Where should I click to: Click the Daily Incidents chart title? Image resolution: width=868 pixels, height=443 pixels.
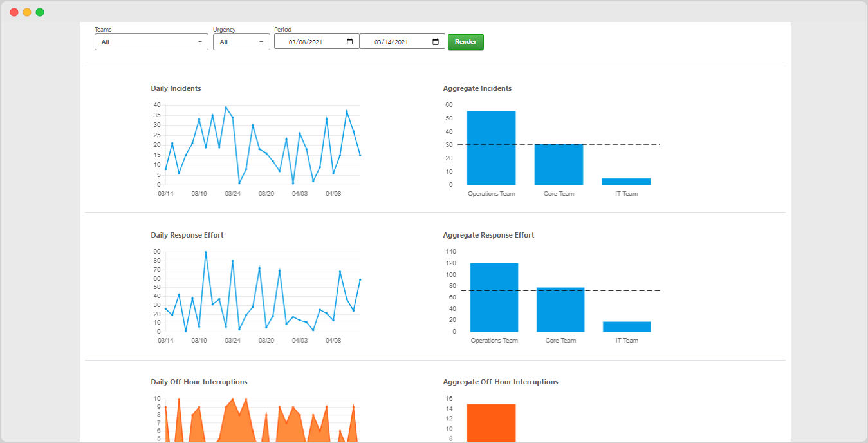point(176,88)
